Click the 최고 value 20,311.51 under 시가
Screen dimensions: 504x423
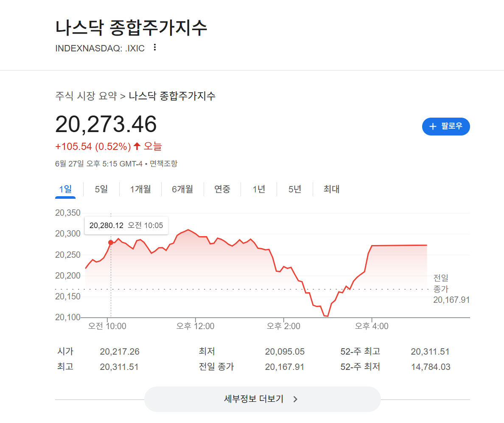pyautogui.click(x=119, y=367)
